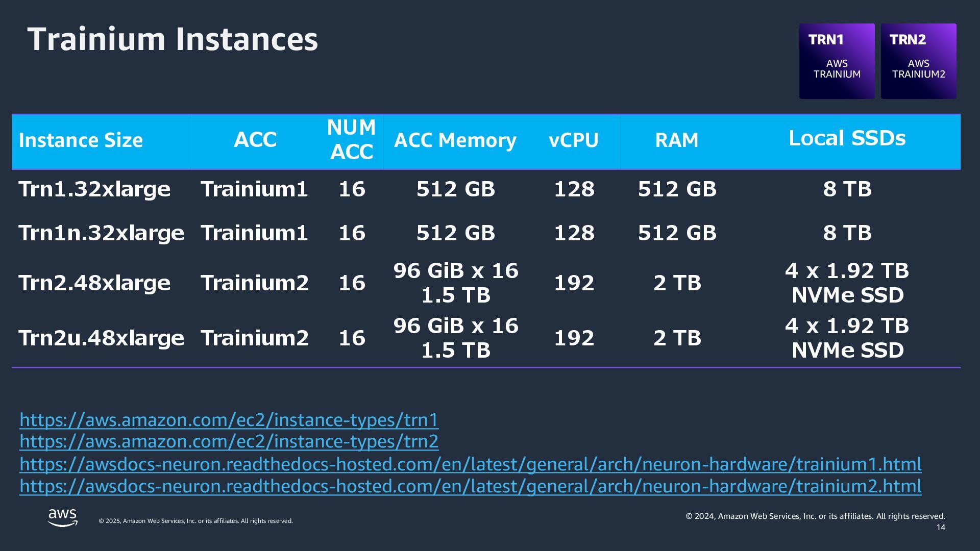The height and width of the screenshot is (551, 980).
Task: Click the Trn2.48xlarge row label
Action: [94, 283]
